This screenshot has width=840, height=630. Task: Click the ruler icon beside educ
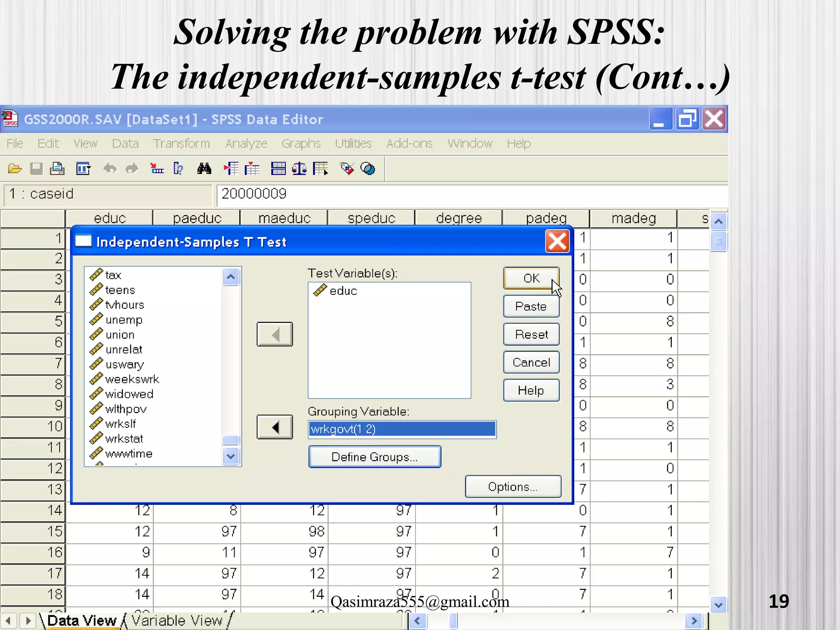[320, 290]
